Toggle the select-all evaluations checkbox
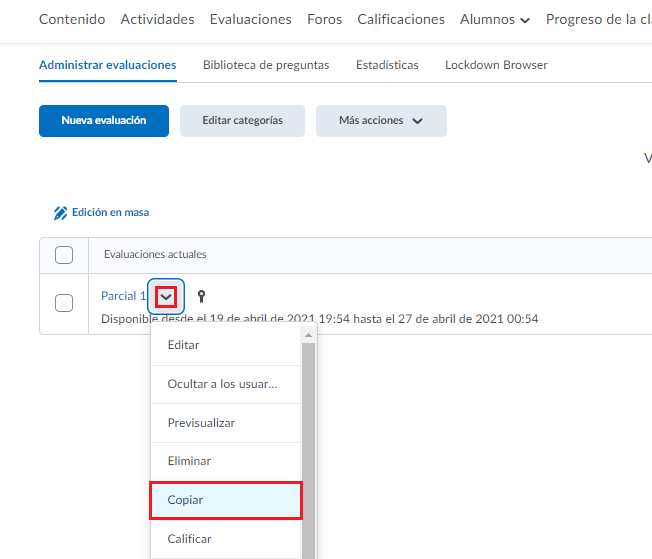The image size is (652, 559). pyautogui.click(x=64, y=255)
